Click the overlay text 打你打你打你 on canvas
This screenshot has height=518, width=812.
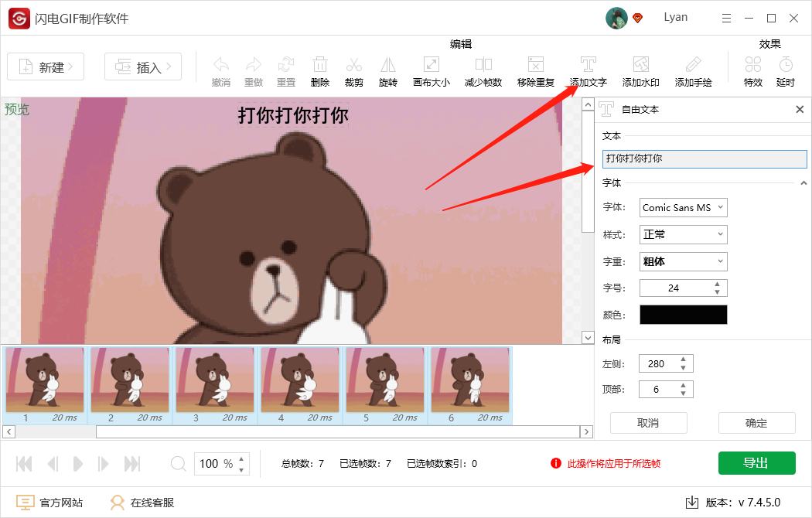293,115
